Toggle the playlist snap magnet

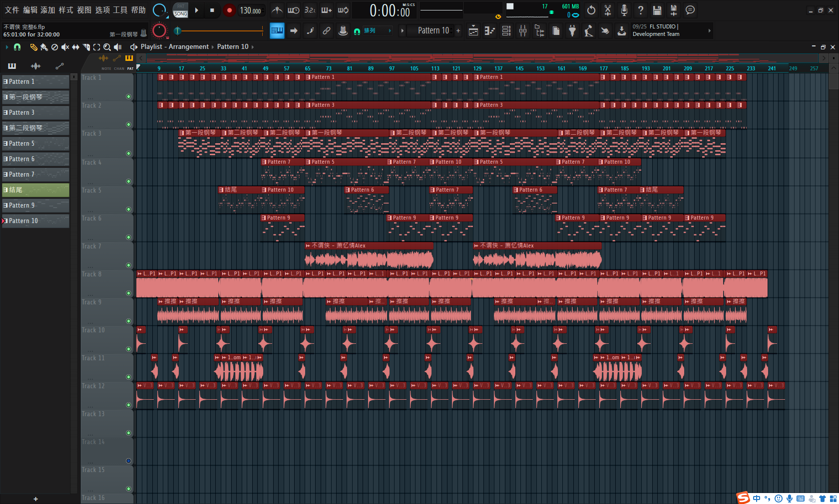[x=17, y=47]
